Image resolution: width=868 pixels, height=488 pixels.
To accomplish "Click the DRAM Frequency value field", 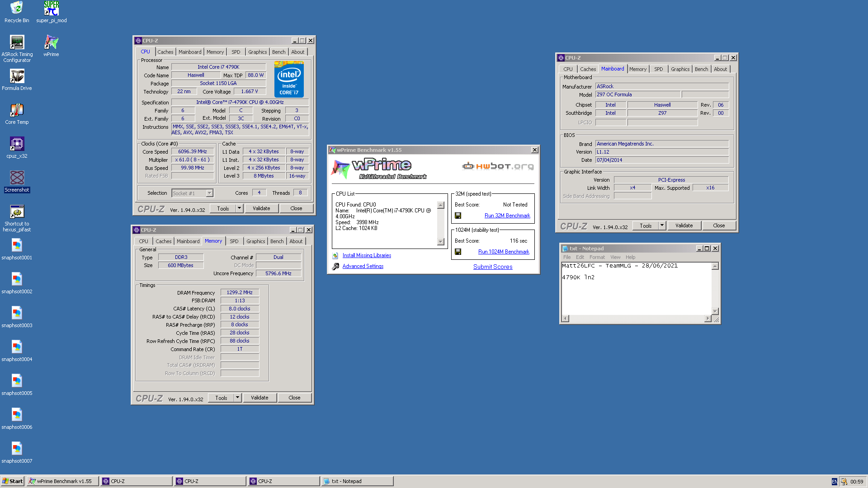I will [x=240, y=293].
